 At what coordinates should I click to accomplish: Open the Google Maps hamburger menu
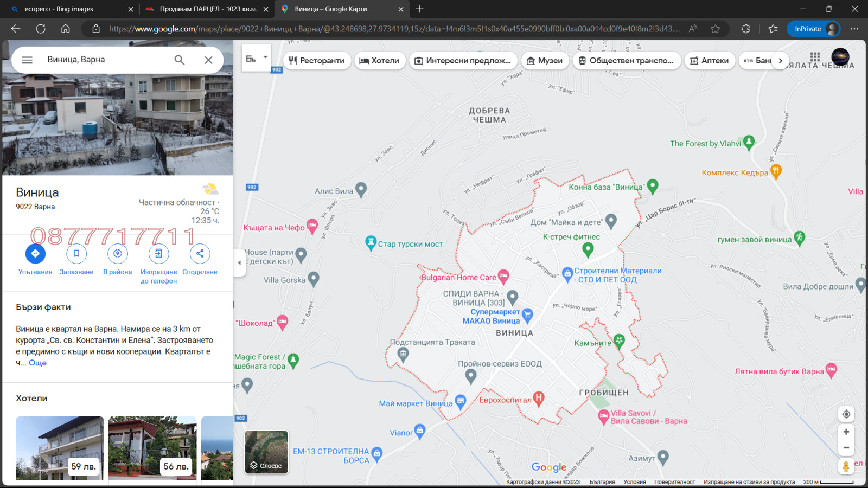pyautogui.click(x=27, y=60)
